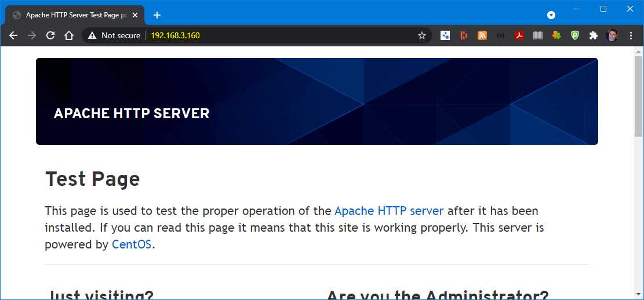This screenshot has height=300, width=644.
Task: Click the APACHE HTTP SERVER banner title
Action: (x=132, y=114)
